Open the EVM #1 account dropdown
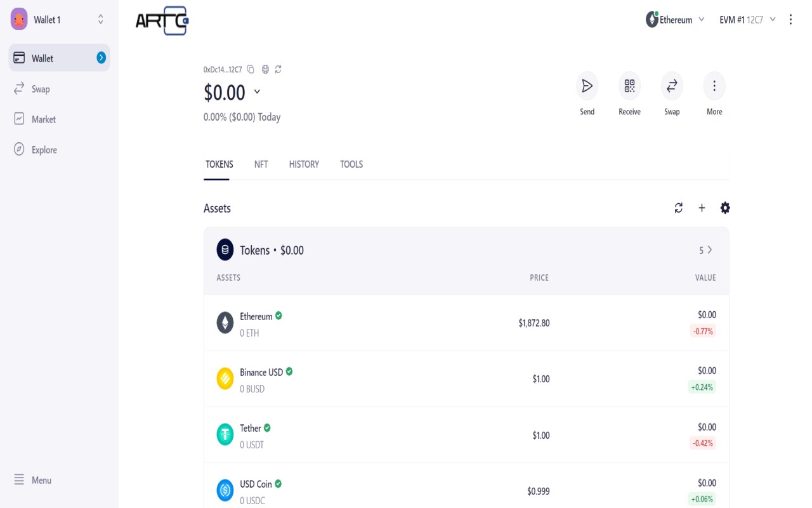Image resolution: width=812 pixels, height=508 pixels. tap(747, 20)
